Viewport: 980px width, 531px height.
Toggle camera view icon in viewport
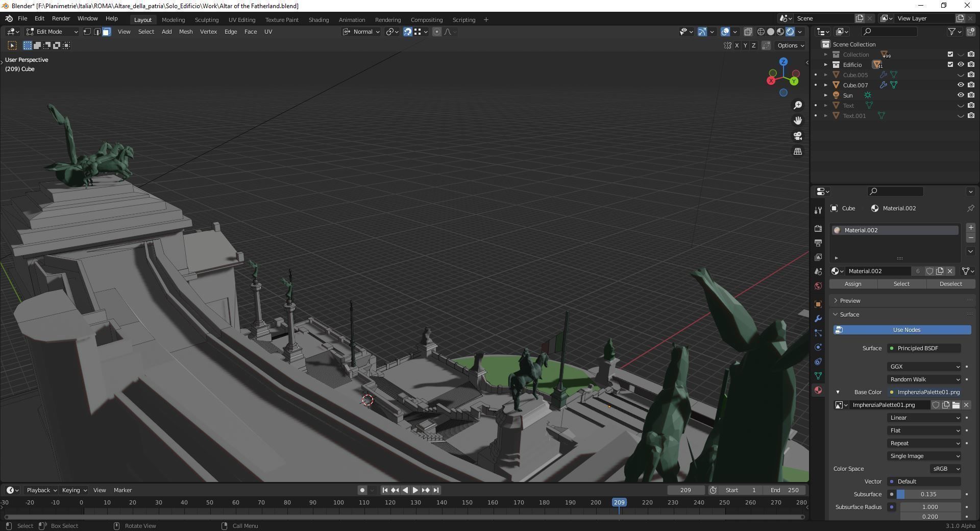point(797,136)
